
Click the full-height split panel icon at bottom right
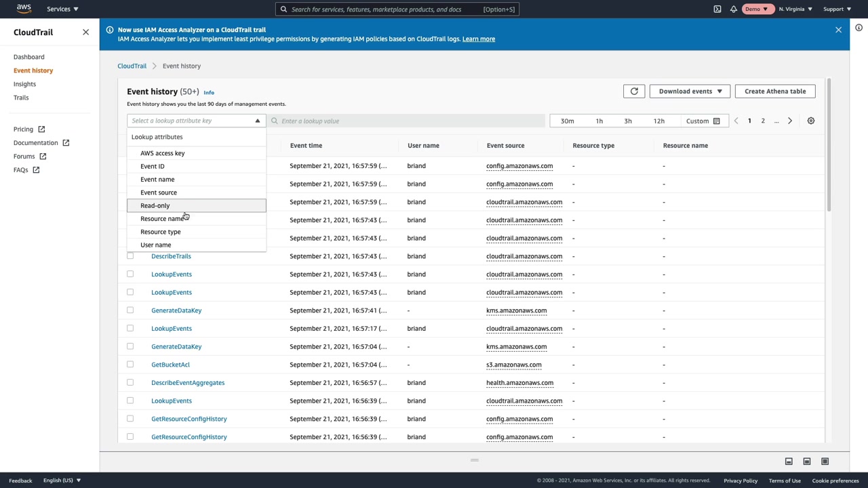[x=825, y=462]
